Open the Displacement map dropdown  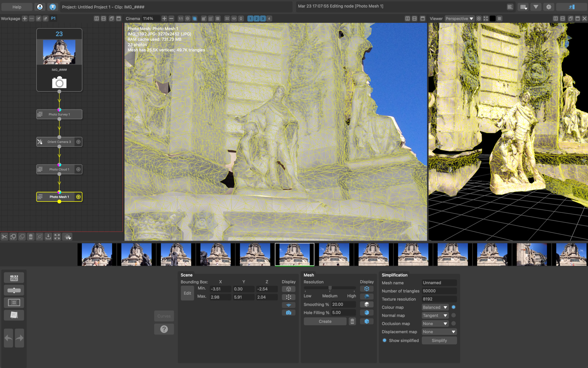(439, 332)
